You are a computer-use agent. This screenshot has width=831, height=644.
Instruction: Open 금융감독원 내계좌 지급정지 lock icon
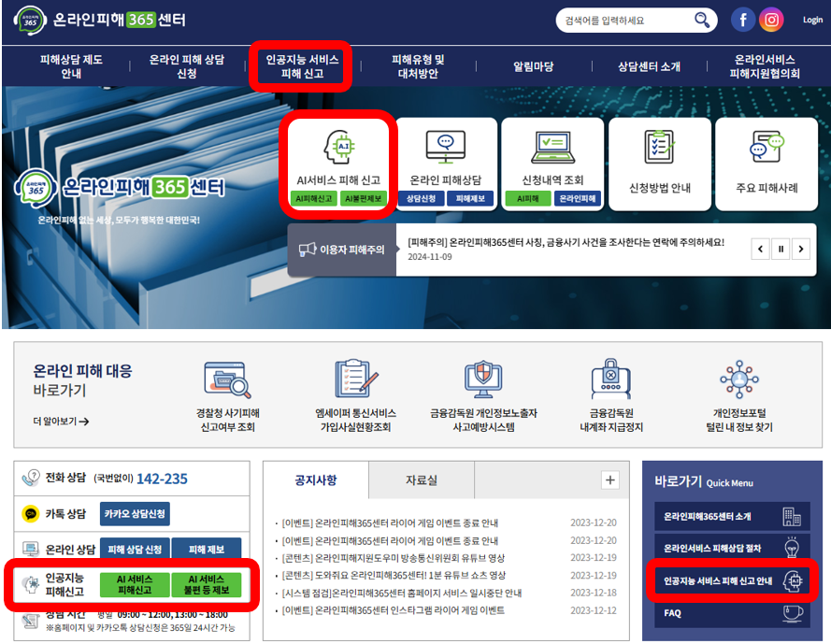point(611,379)
